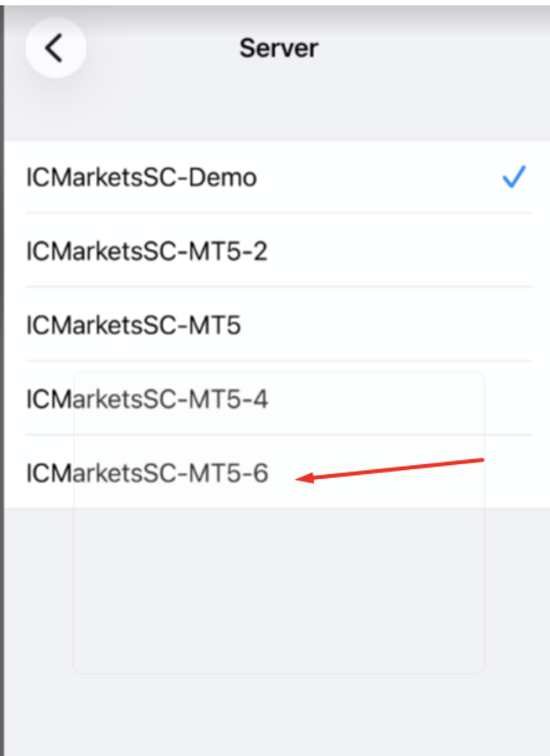
Task: Click the blue checkmark beside ICMarketsSC-Demo
Action: coord(514,177)
